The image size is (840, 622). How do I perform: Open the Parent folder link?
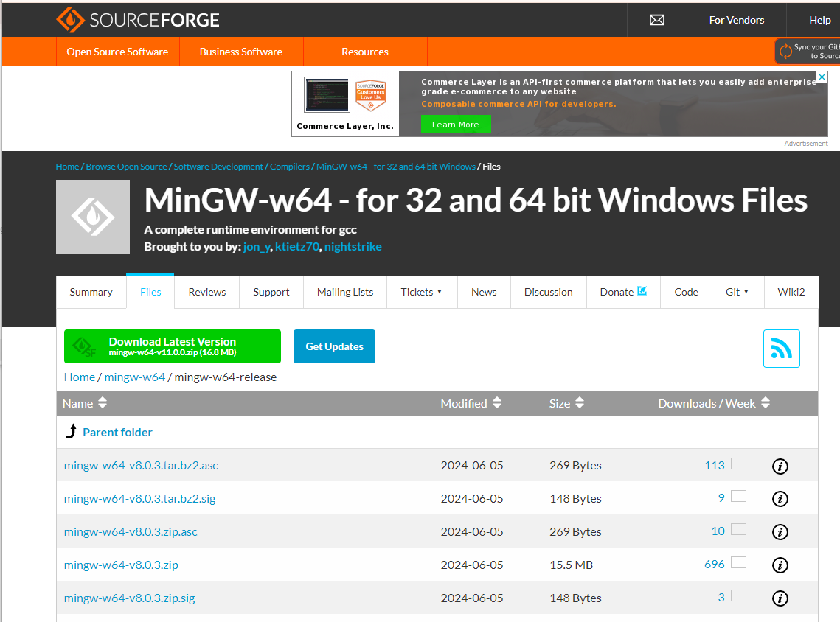(117, 432)
